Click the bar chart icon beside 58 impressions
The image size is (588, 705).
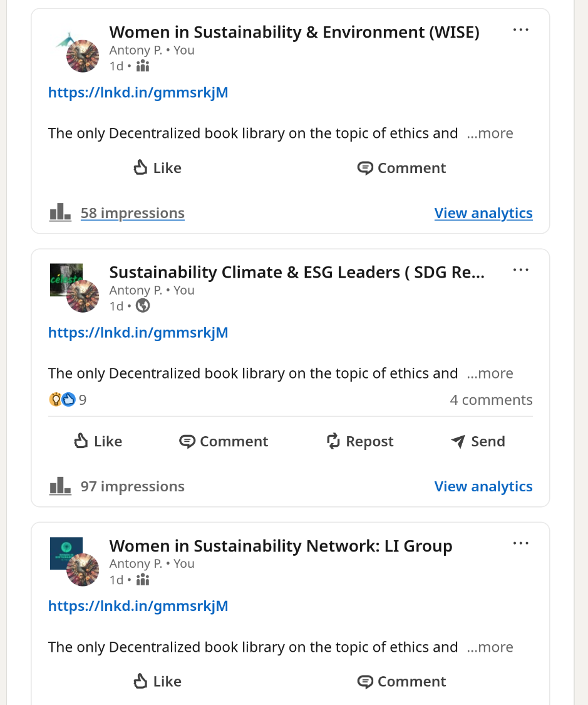click(x=60, y=212)
